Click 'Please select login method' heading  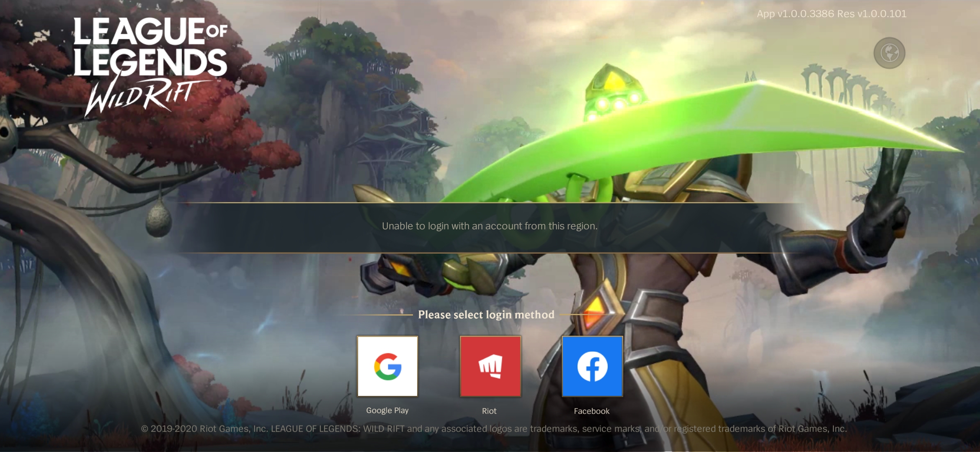(486, 315)
